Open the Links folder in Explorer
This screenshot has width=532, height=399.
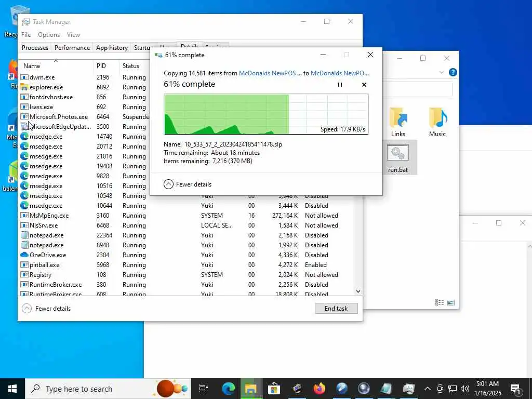[x=398, y=122]
